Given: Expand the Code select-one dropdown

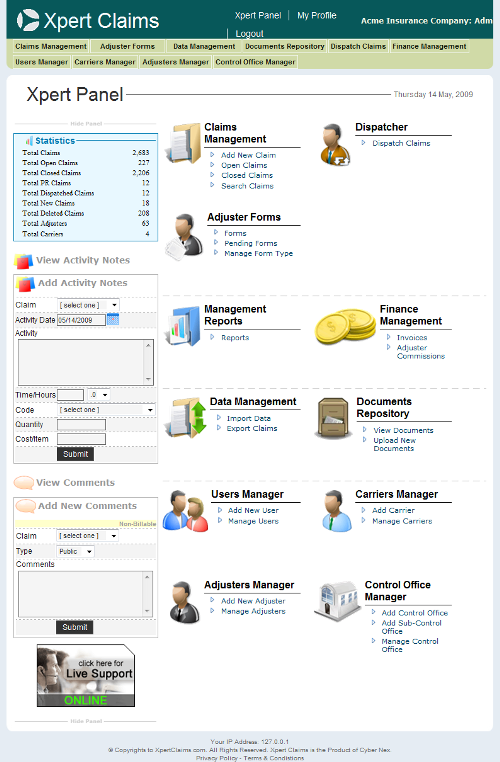Looking at the screenshot, I should click(x=106, y=410).
